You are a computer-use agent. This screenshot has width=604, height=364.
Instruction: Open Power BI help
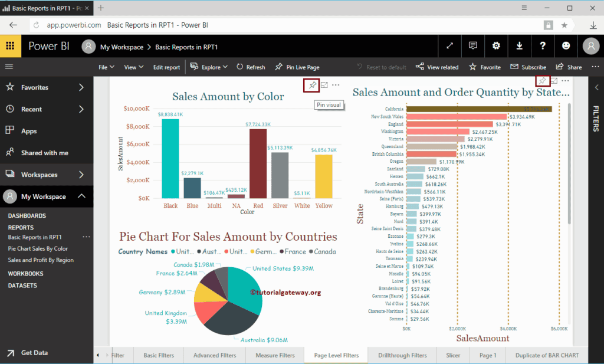543,45
